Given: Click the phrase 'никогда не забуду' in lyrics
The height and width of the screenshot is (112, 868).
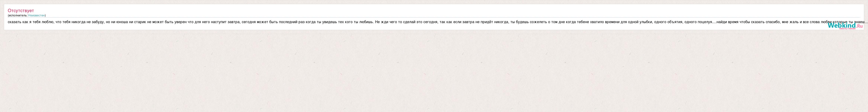Looking at the screenshot, I should [88, 22].
